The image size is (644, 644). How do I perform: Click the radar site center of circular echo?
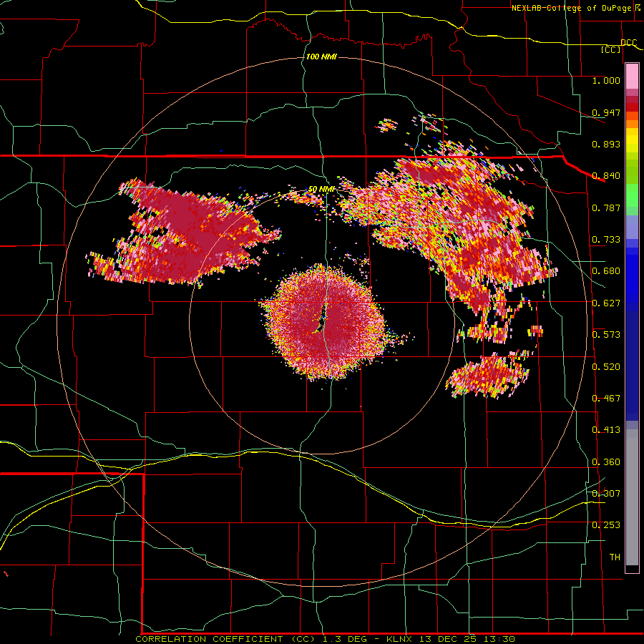(323, 321)
